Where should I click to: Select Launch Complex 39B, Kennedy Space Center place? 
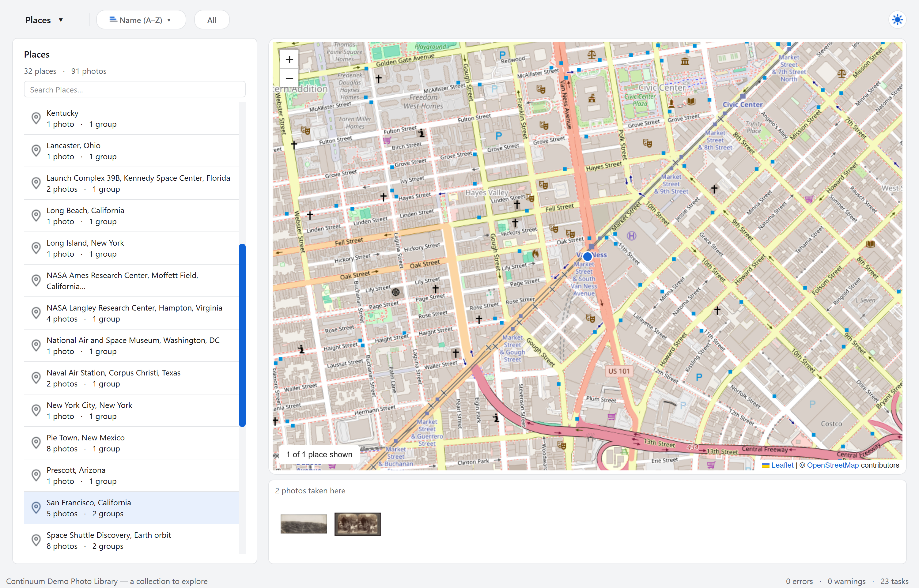(x=131, y=183)
